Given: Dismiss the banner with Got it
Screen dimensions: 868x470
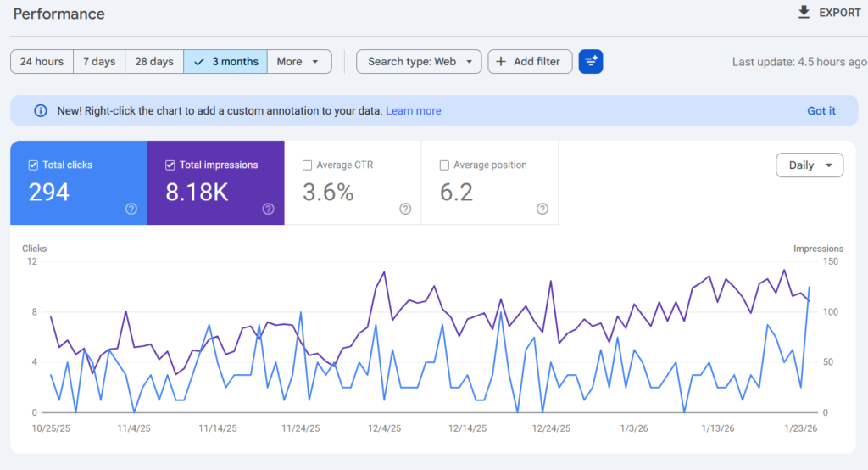Looking at the screenshot, I should [x=821, y=111].
